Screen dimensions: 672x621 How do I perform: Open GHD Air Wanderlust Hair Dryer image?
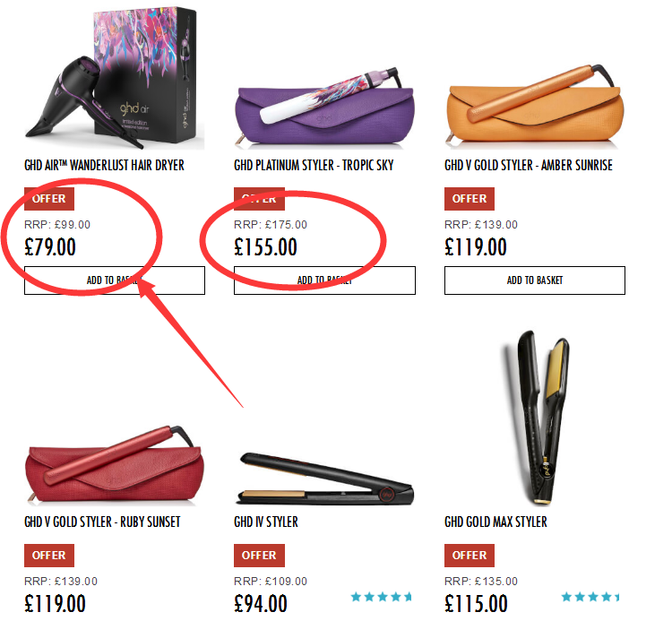[115, 78]
